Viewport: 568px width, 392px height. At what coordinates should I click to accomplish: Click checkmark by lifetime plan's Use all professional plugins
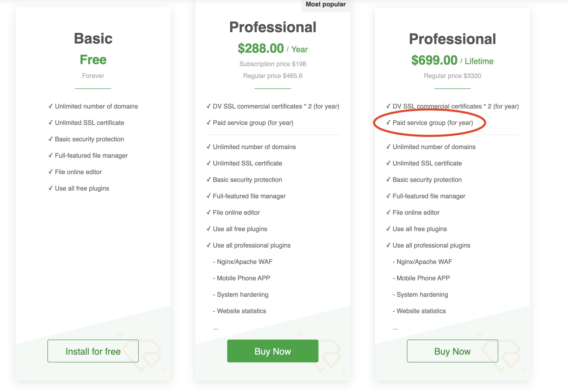pos(388,245)
